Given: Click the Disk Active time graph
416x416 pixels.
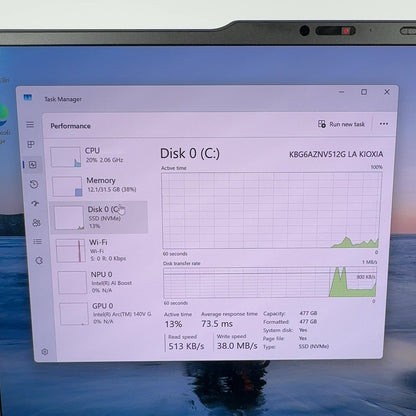Looking at the screenshot, I should point(271,210).
